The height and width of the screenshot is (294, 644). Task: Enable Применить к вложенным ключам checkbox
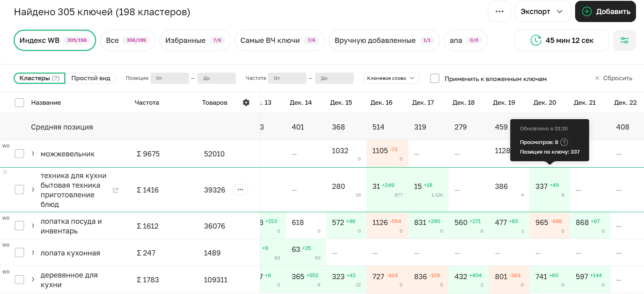click(435, 79)
